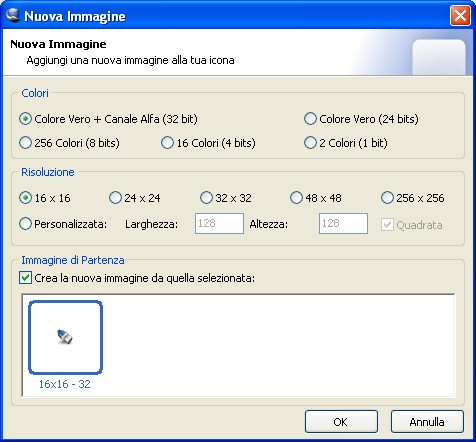Cancel with the Annulla button
This screenshot has height=442, width=476.
tap(427, 422)
